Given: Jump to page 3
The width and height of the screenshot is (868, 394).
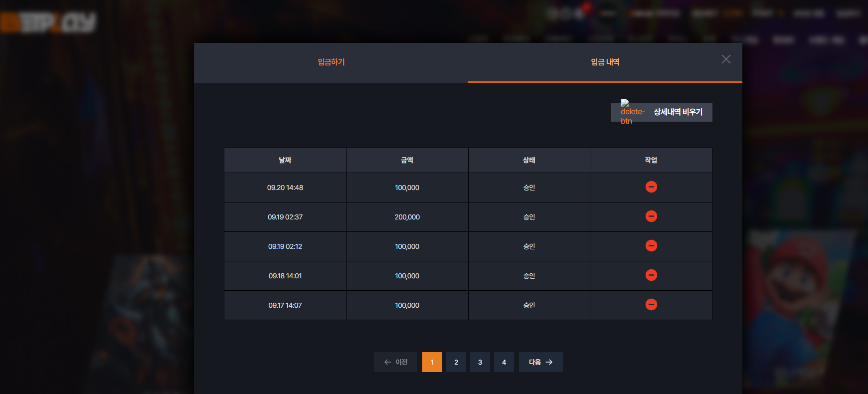Looking at the screenshot, I should coord(480,362).
